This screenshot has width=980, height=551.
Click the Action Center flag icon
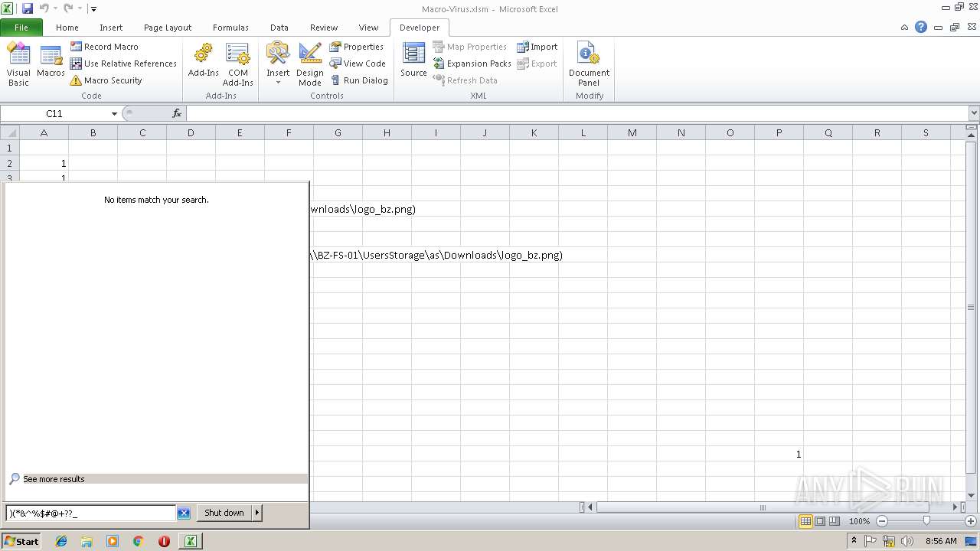click(871, 541)
